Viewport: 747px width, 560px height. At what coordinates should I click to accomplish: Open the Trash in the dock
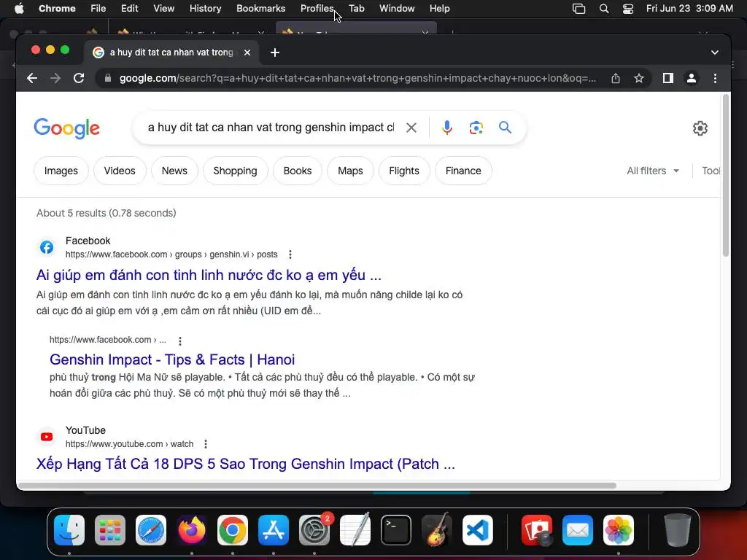[x=677, y=530]
